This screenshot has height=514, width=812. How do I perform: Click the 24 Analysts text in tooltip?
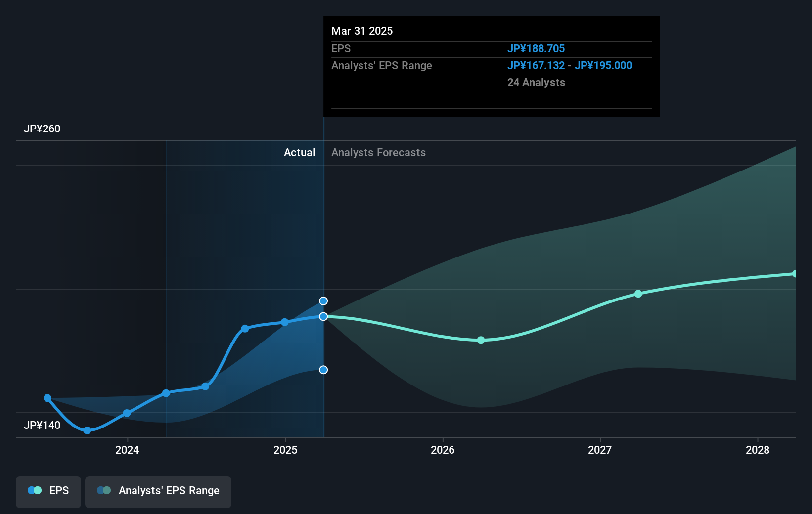click(x=536, y=83)
